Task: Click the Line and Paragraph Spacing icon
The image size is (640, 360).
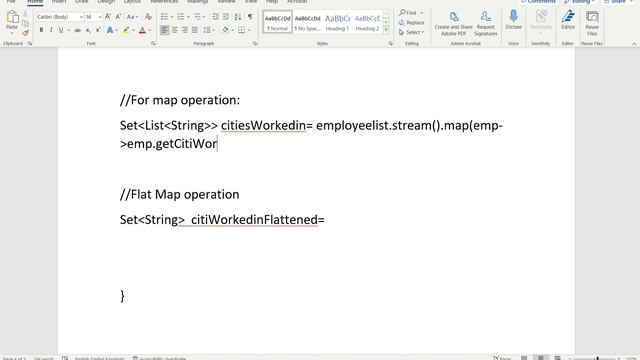Action: pos(207,30)
